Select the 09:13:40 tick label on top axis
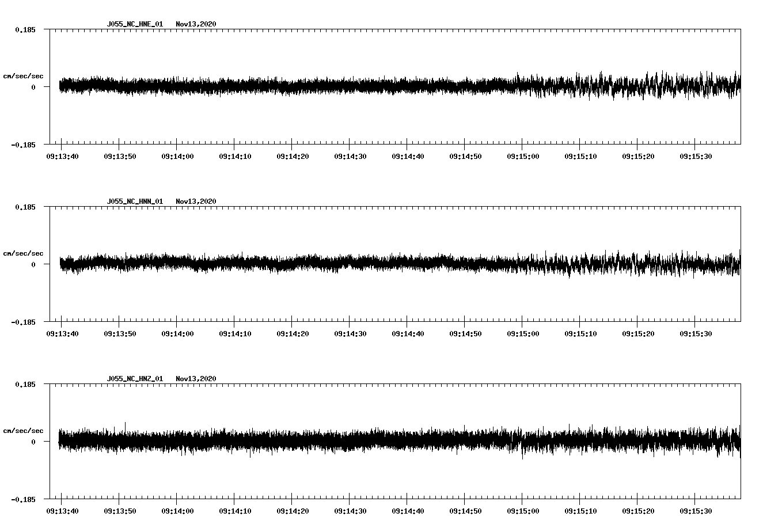The image size is (782, 532). point(63,155)
